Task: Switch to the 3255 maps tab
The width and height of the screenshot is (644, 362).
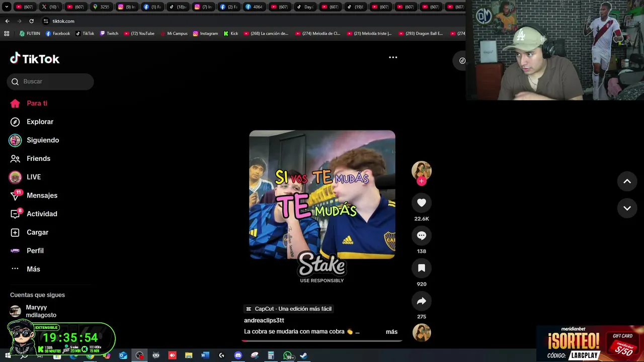Action: click(101, 7)
